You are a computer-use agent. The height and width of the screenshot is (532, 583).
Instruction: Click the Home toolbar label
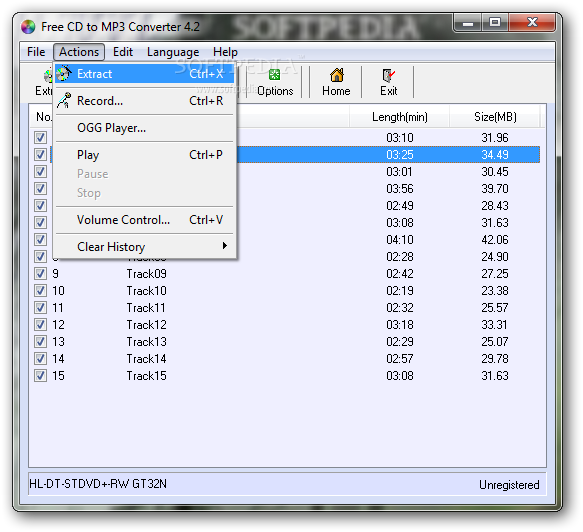coord(336,91)
